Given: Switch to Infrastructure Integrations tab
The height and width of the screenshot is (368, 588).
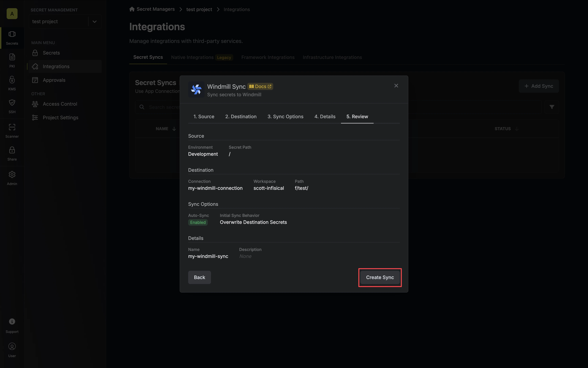Looking at the screenshot, I should [332, 57].
